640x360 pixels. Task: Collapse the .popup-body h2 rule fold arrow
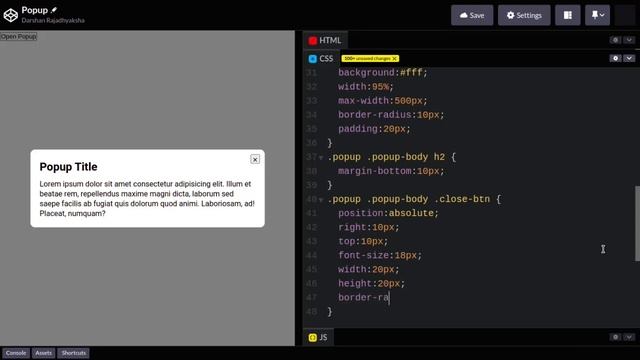(x=321, y=158)
